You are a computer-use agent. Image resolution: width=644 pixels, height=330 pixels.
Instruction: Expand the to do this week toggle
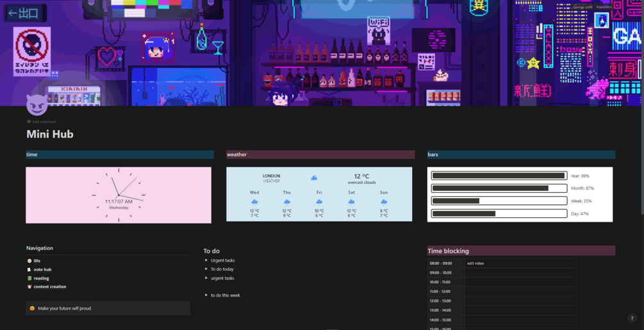pyautogui.click(x=206, y=295)
